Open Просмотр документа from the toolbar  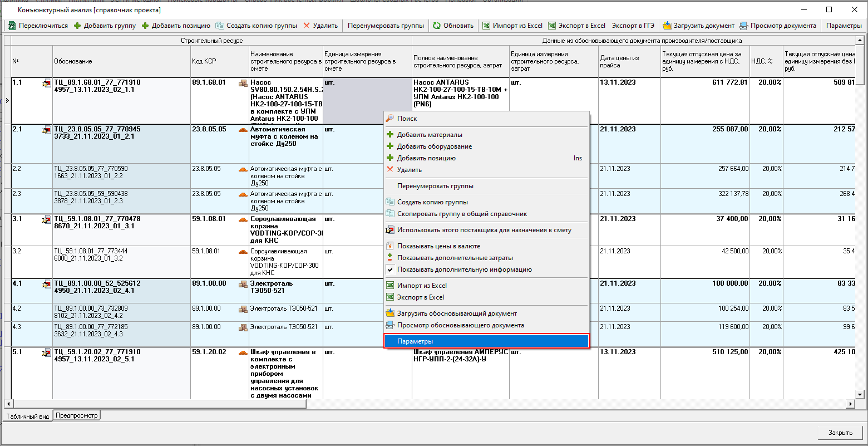coord(778,26)
